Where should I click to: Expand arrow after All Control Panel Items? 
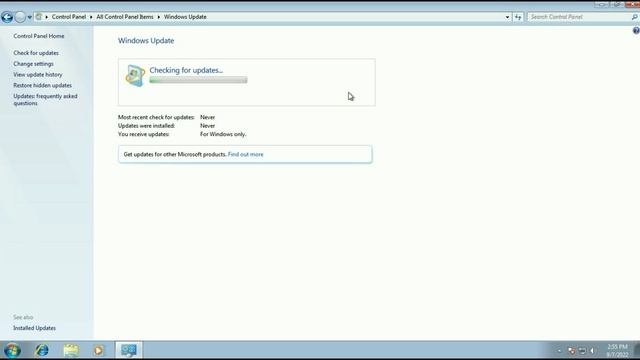pyautogui.click(x=159, y=17)
